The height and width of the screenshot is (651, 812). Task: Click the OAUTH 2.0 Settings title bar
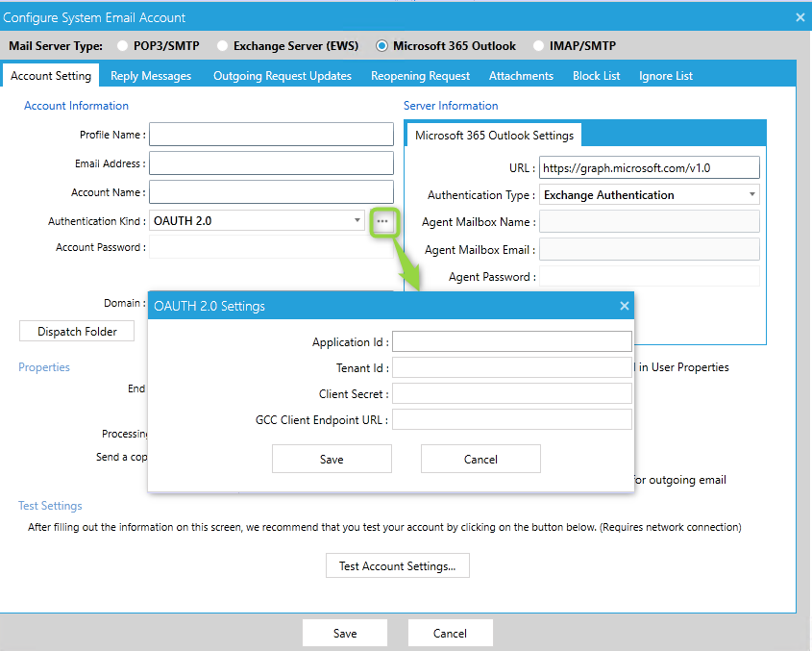pyautogui.click(x=391, y=306)
